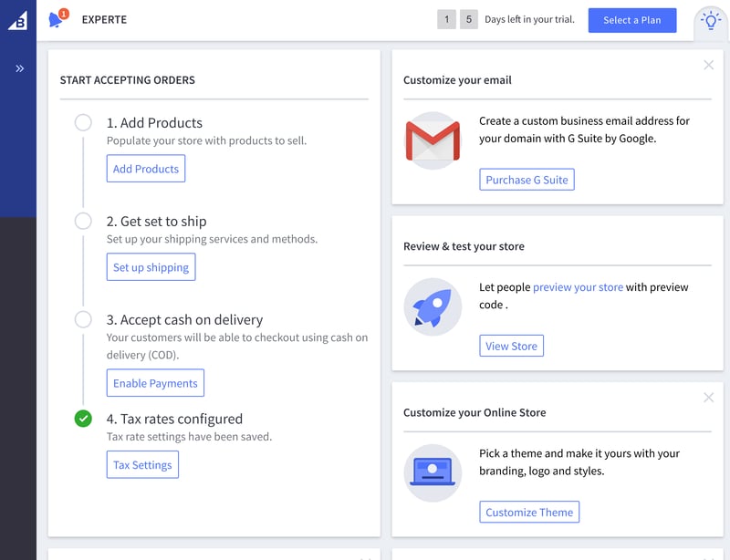
Task: Open the notifications bell icon
Action: [57, 19]
